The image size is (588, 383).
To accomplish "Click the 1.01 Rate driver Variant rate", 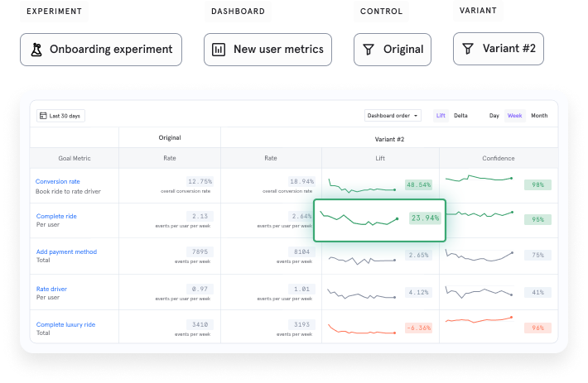I will click(302, 289).
